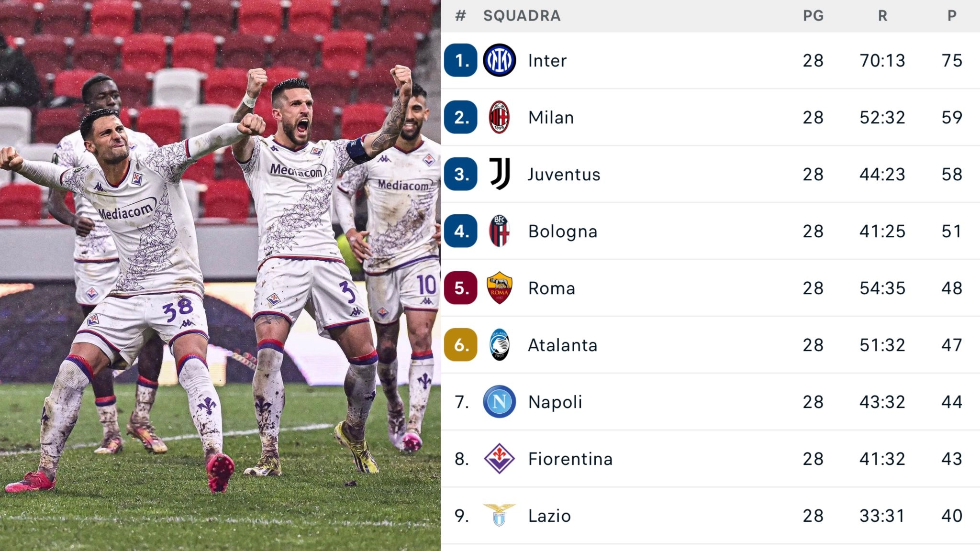
Task: Click the R goals column header
Action: click(x=882, y=16)
